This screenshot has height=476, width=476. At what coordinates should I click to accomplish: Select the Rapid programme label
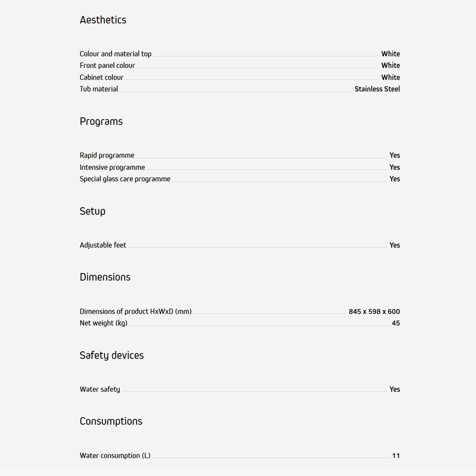(x=107, y=155)
